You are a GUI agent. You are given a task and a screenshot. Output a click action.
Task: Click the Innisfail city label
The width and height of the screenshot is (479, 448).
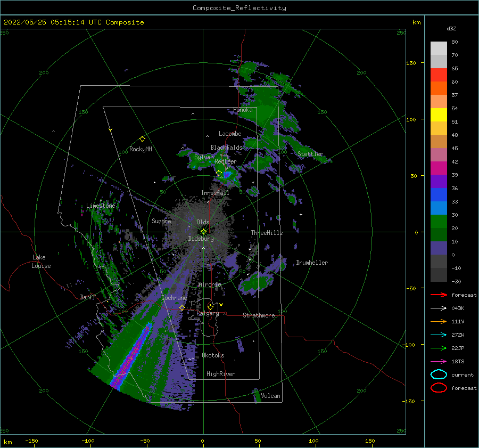click(x=215, y=193)
